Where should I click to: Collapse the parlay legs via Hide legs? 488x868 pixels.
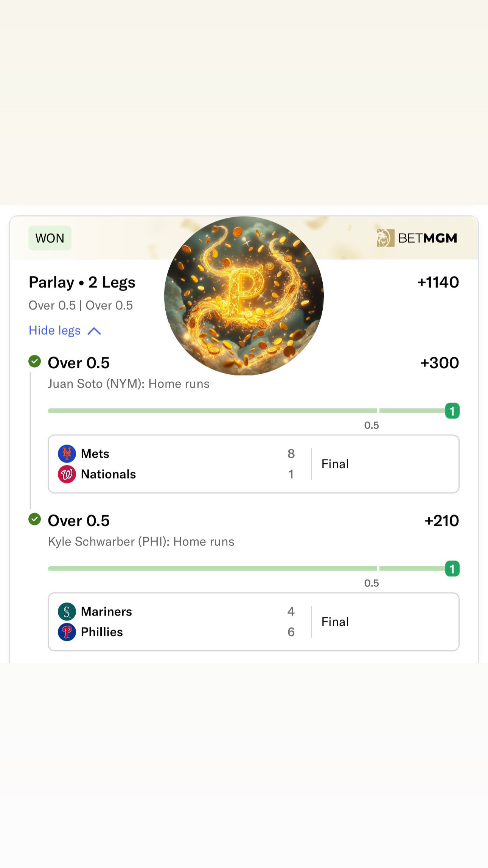coord(55,330)
